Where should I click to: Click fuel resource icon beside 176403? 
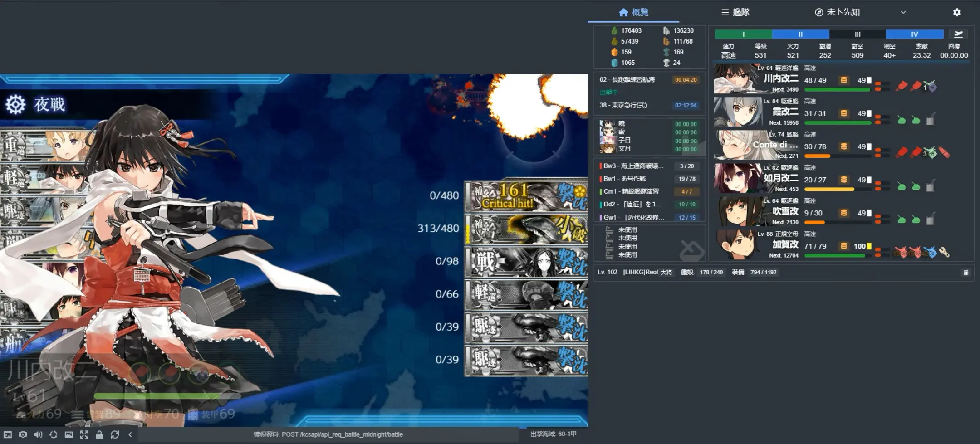614,30
